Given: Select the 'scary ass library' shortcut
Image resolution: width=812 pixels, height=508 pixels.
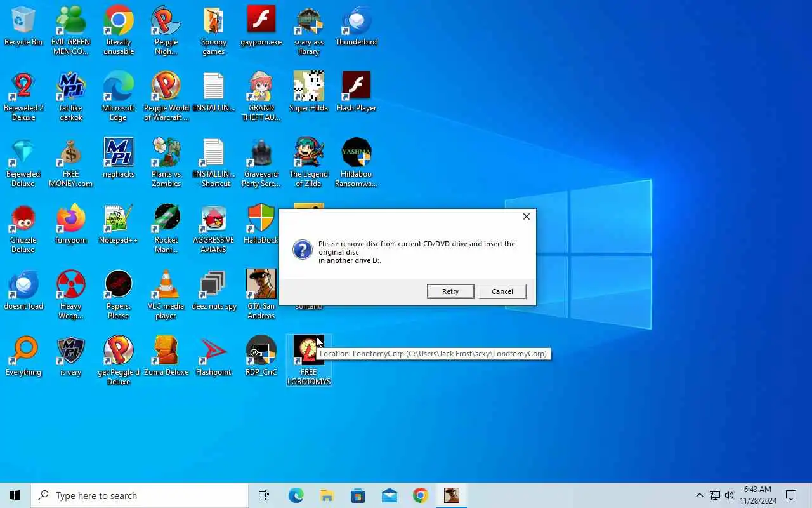Looking at the screenshot, I should 309,30.
